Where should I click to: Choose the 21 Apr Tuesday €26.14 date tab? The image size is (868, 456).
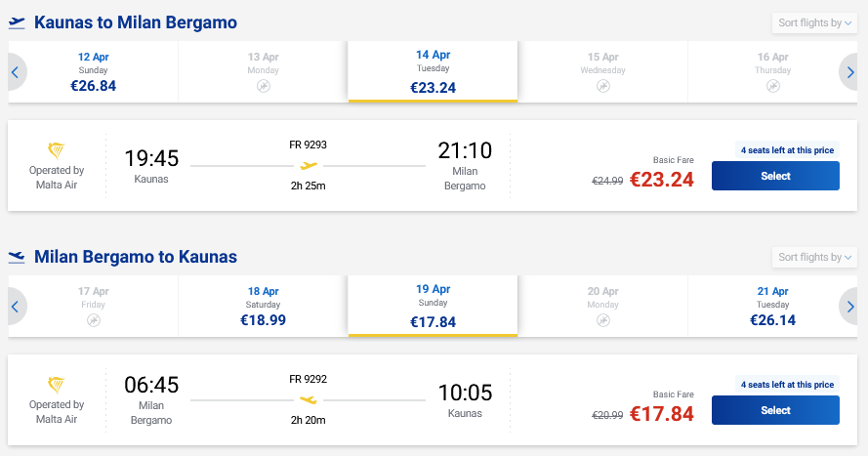point(772,306)
